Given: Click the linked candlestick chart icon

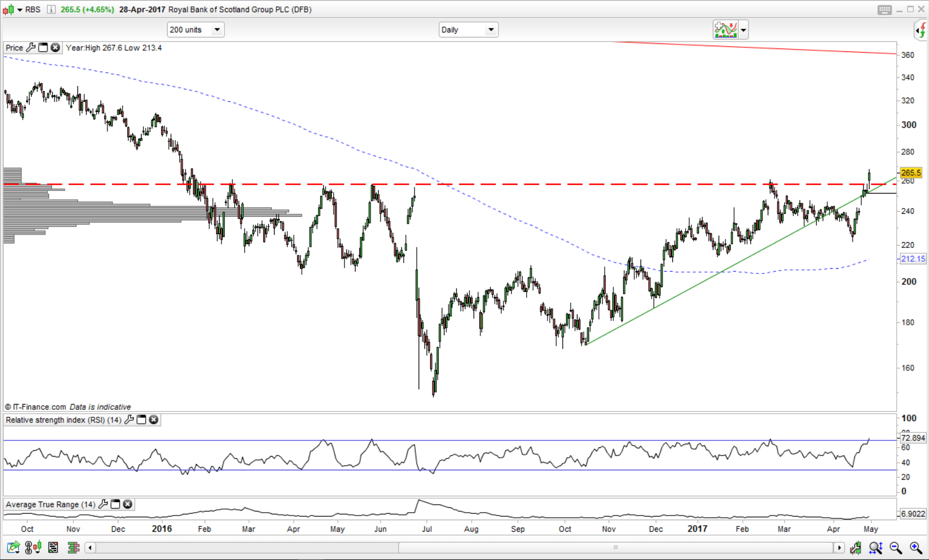Looking at the screenshot, I should [x=33, y=547].
